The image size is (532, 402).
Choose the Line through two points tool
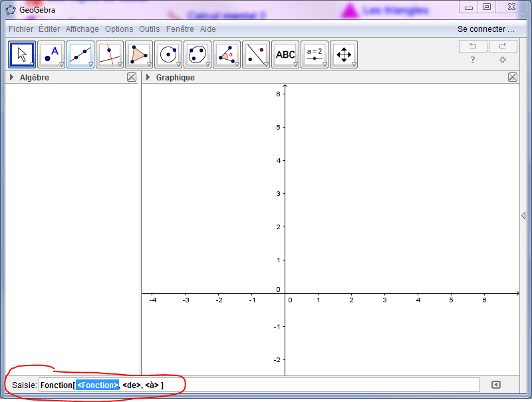[x=80, y=54]
